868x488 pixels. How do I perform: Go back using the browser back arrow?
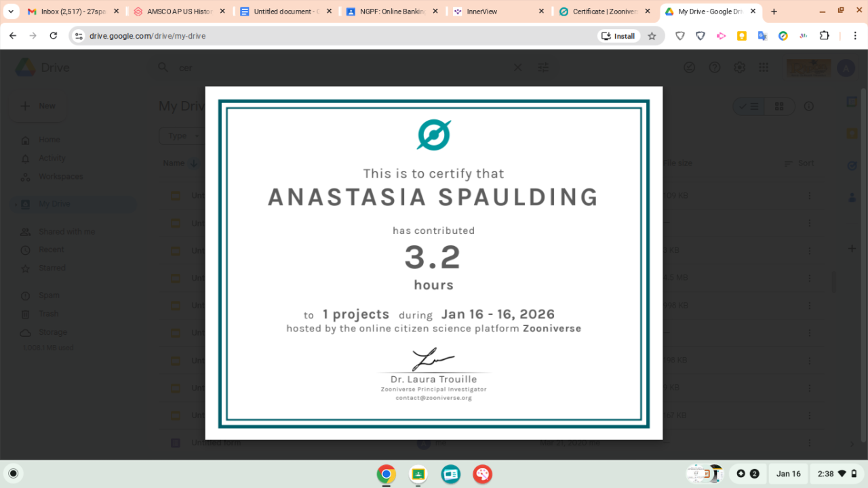(x=12, y=36)
